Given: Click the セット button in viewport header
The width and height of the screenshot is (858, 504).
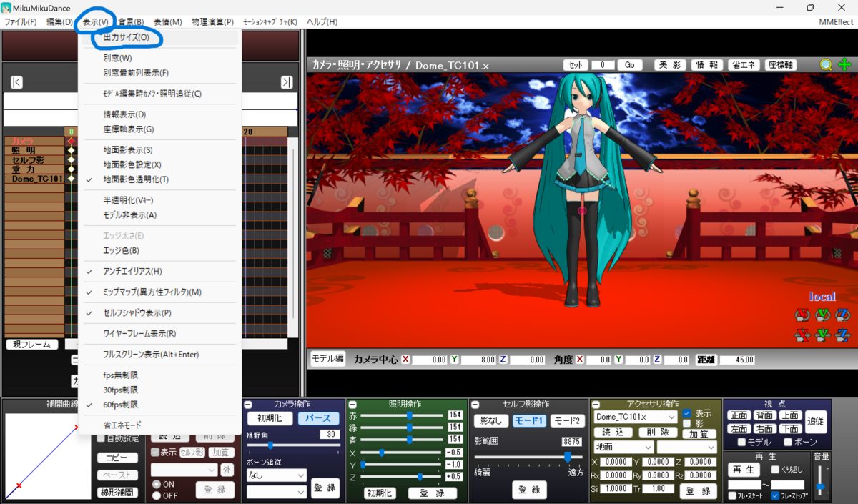Looking at the screenshot, I should pos(576,65).
